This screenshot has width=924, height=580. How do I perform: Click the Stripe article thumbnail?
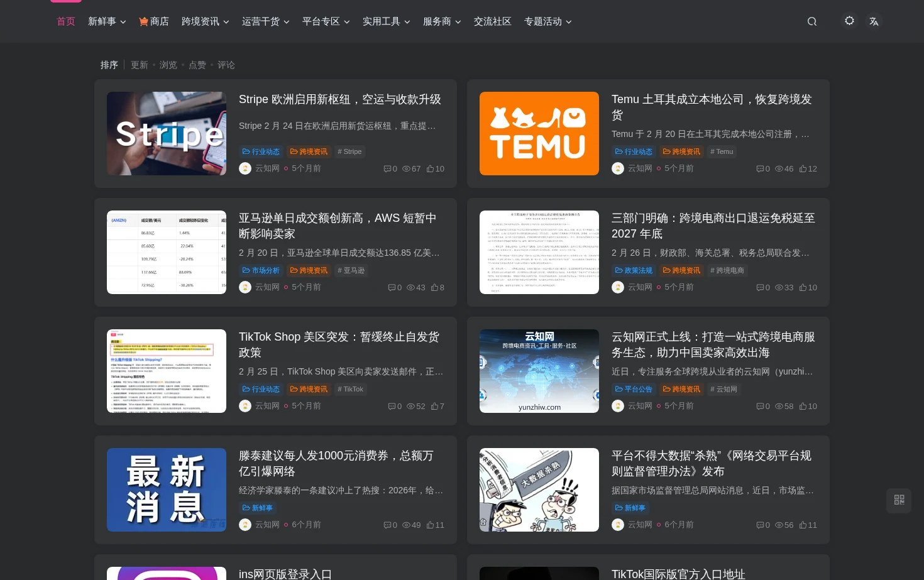click(x=167, y=133)
